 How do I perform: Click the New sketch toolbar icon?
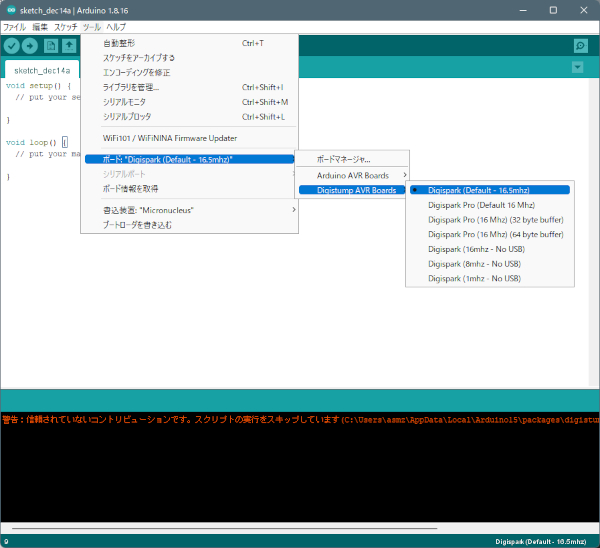(51, 46)
